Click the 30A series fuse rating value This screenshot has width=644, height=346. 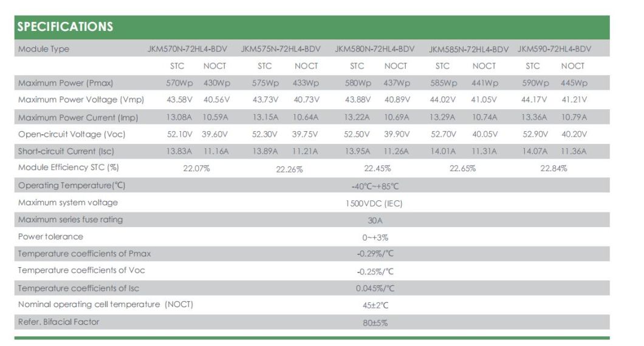tap(375, 220)
